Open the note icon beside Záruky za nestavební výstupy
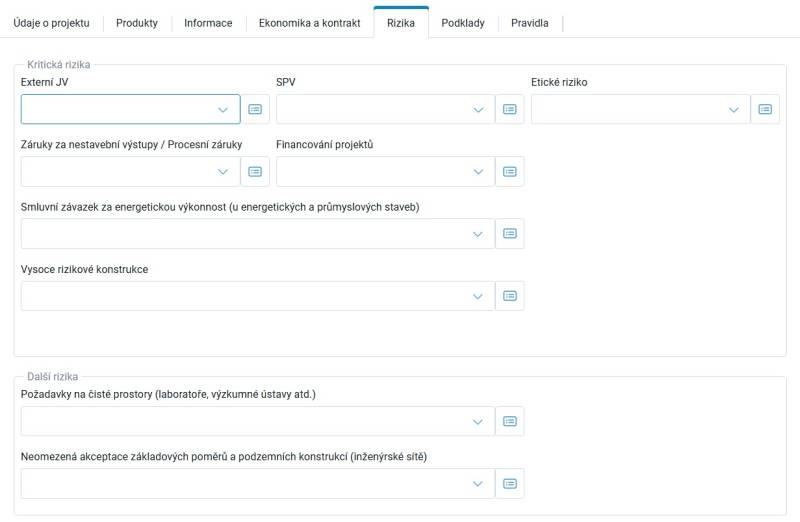This screenshot has height=522, width=800. tap(255, 171)
